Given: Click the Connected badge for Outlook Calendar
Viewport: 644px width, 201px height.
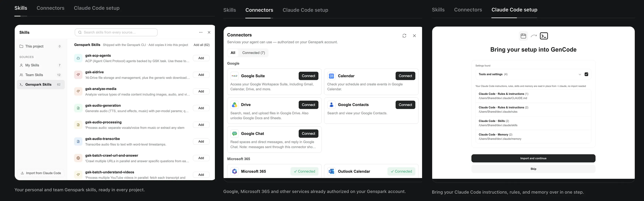Looking at the screenshot, I should (401, 171).
